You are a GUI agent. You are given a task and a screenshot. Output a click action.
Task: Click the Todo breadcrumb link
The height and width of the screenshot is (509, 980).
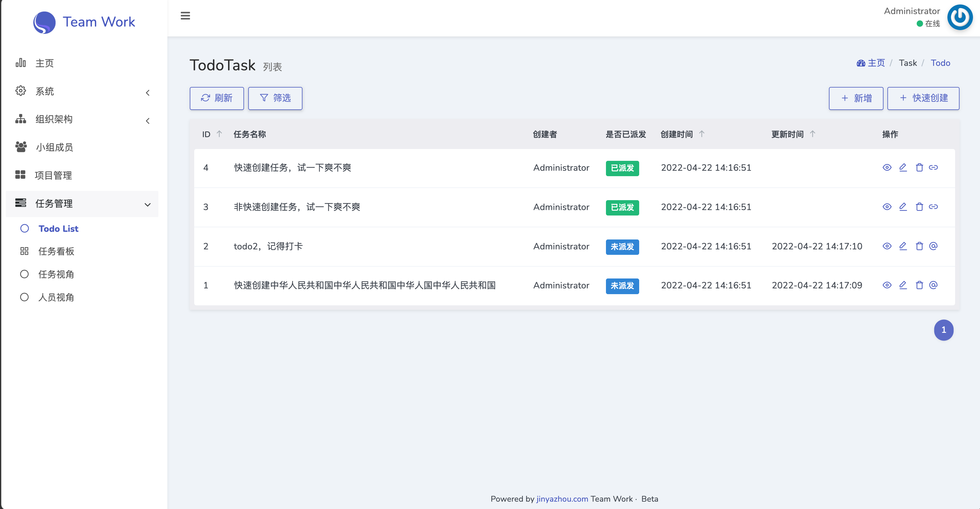tap(940, 63)
